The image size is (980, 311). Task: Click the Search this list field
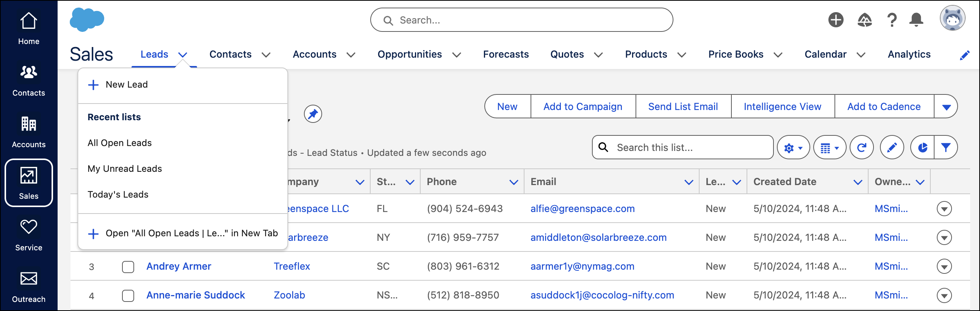(683, 148)
